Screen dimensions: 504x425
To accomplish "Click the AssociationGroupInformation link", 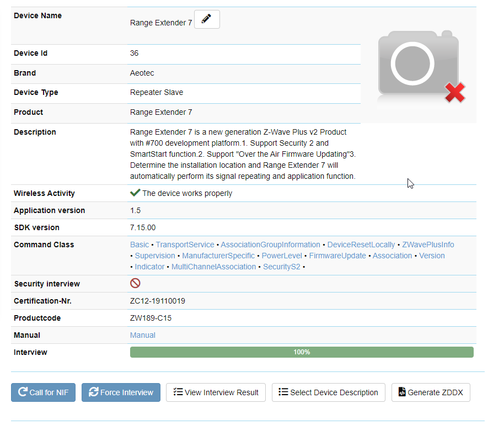I will pos(270,245).
